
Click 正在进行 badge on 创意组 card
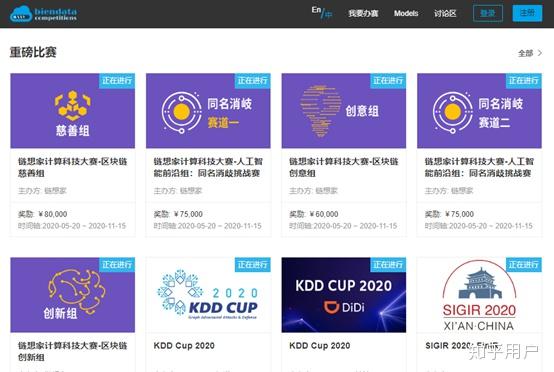[x=388, y=81]
